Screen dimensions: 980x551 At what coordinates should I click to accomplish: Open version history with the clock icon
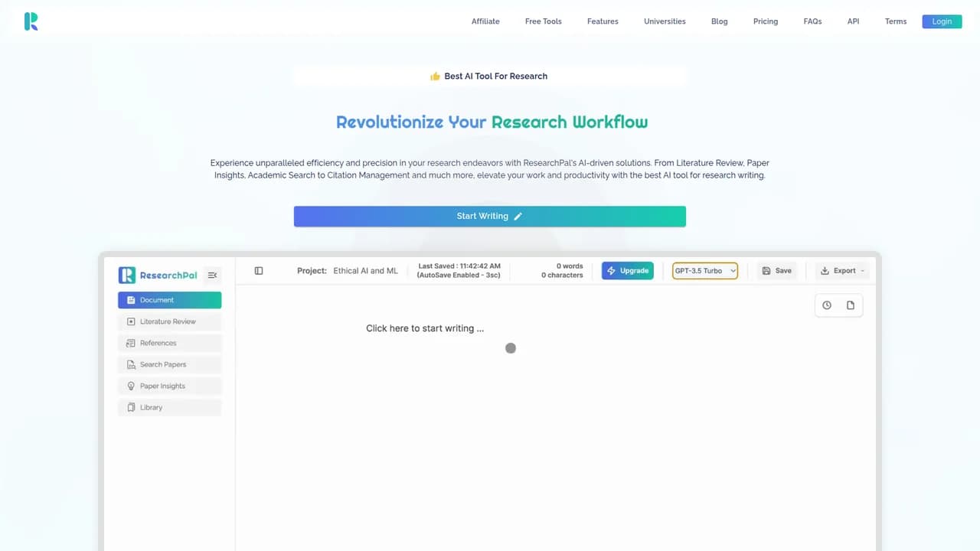click(x=827, y=305)
